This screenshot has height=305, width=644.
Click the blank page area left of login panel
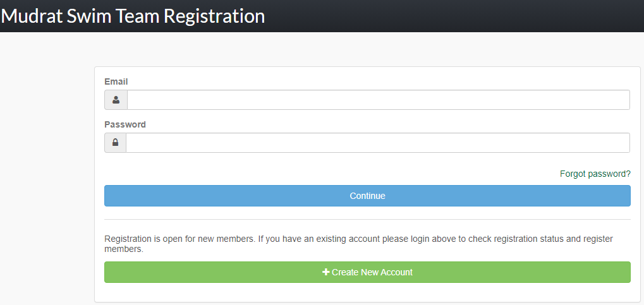(x=46, y=177)
